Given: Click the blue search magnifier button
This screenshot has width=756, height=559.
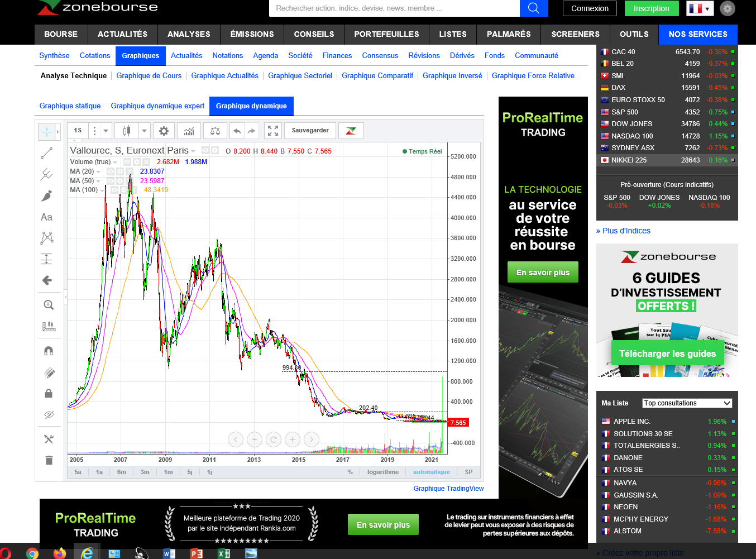Looking at the screenshot, I should coord(534,8).
